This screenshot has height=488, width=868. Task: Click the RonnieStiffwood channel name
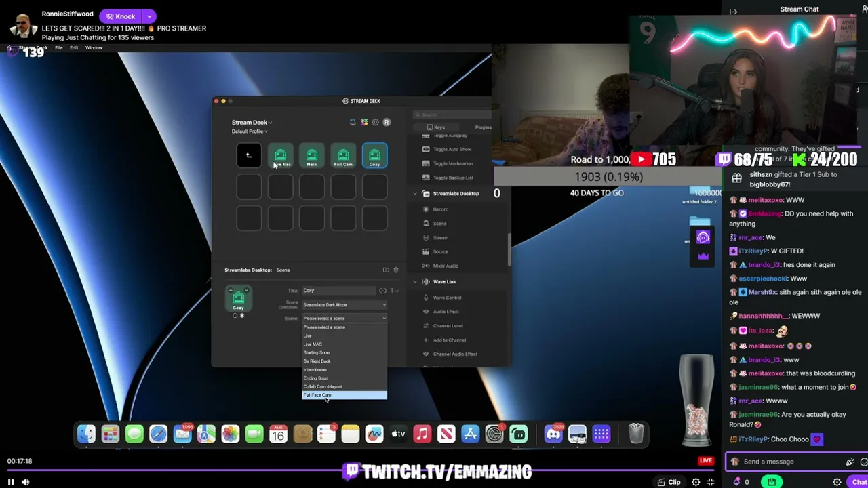pyautogui.click(x=67, y=14)
